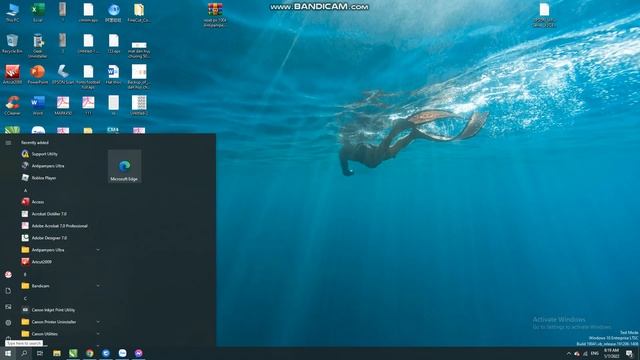The width and height of the screenshot is (640, 360).
Task: Expand the Canon Utilities folder chevron
Action: tap(98, 334)
